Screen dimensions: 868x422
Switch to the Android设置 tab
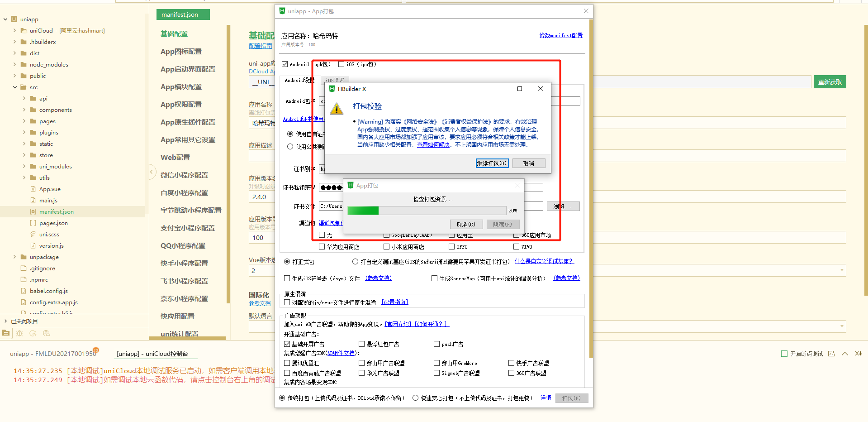pyautogui.click(x=299, y=80)
